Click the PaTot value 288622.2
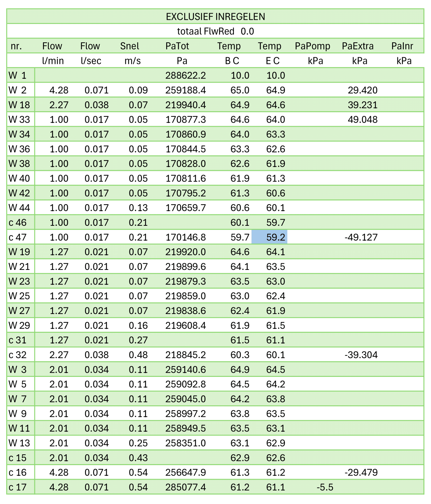The height and width of the screenshot is (504, 431). pyautogui.click(x=186, y=75)
